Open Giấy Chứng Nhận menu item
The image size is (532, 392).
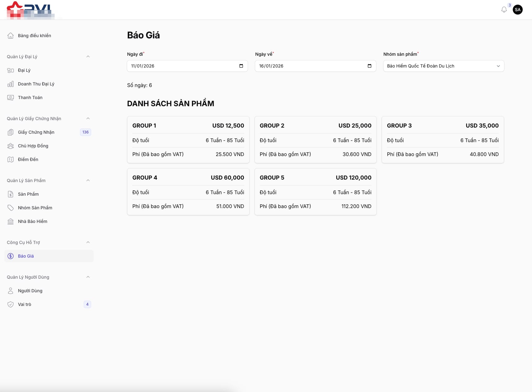(36, 132)
